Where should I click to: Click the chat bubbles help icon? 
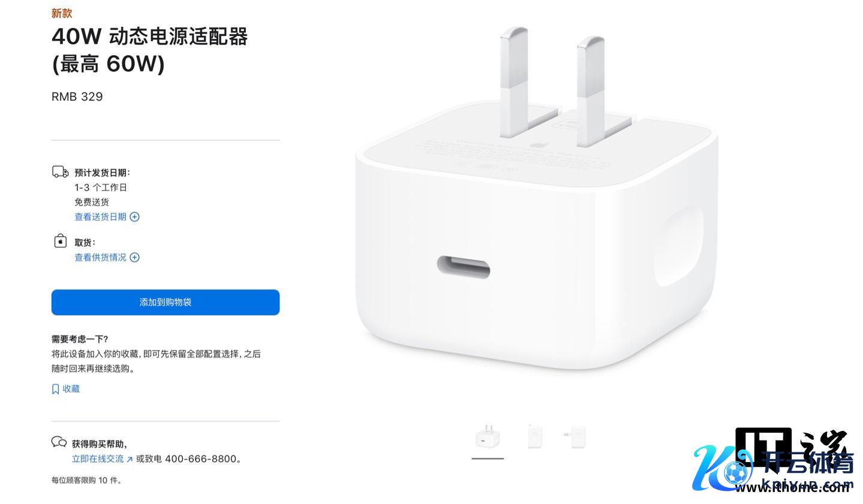tap(59, 442)
